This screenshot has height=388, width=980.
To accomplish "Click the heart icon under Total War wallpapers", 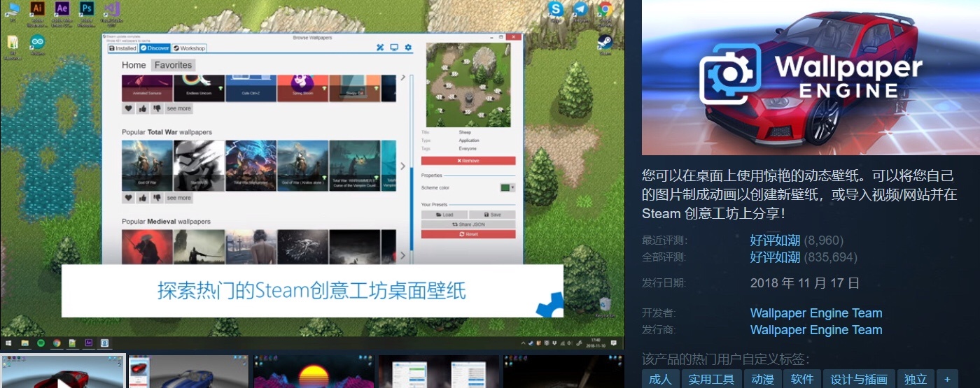I will pyautogui.click(x=128, y=198).
